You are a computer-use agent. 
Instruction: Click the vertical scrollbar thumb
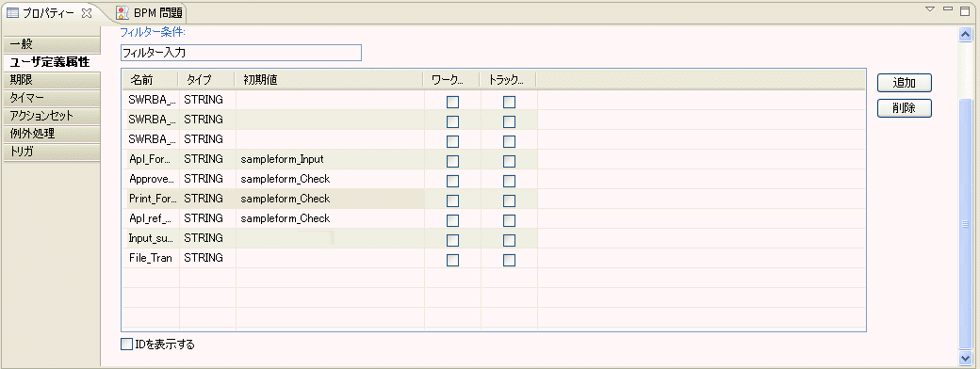965,223
